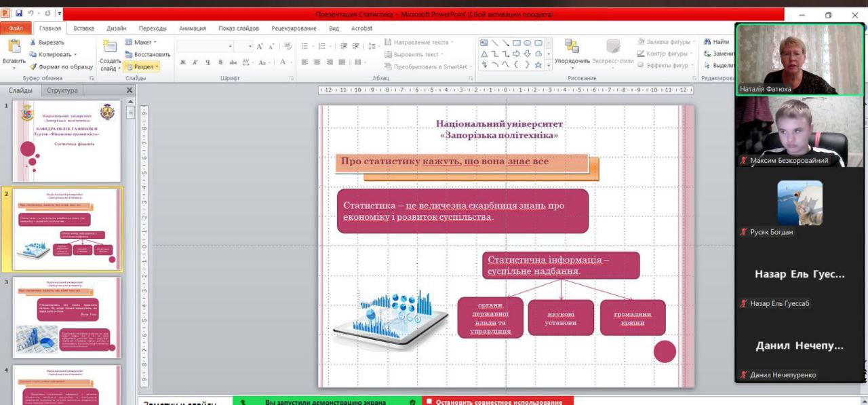This screenshot has height=405, width=868.
Task: Click the Create Slide (Создать слайд) icon
Action: (110, 47)
